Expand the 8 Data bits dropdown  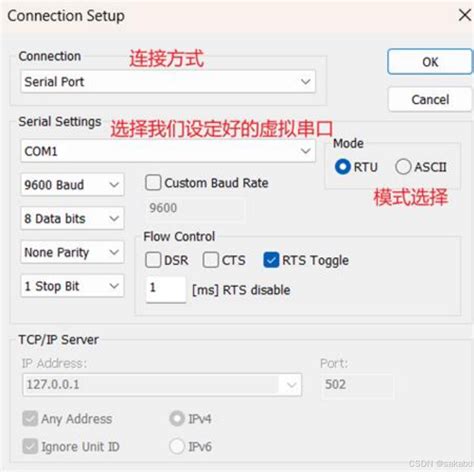point(72,219)
